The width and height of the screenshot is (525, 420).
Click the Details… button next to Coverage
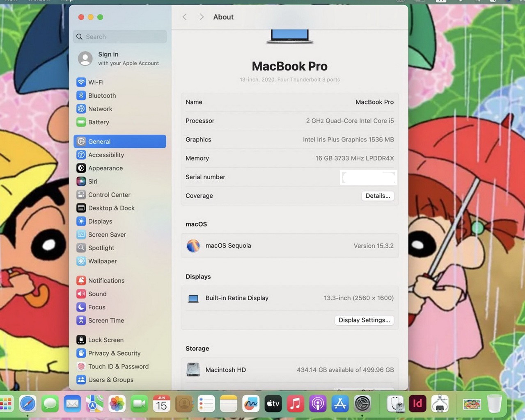[378, 196]
